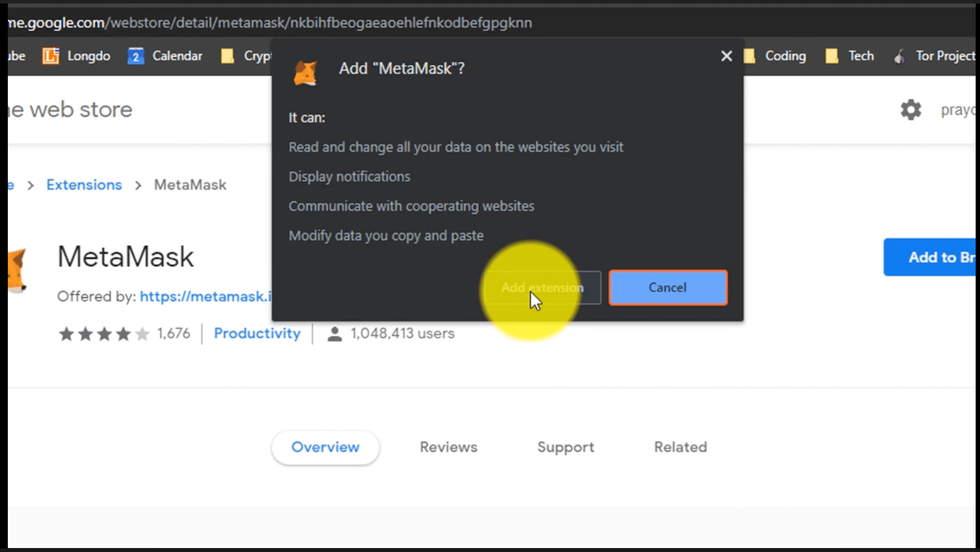Open the metamask.io publisher link
This screenshot has width=980, height=552.
coord(205,296)
